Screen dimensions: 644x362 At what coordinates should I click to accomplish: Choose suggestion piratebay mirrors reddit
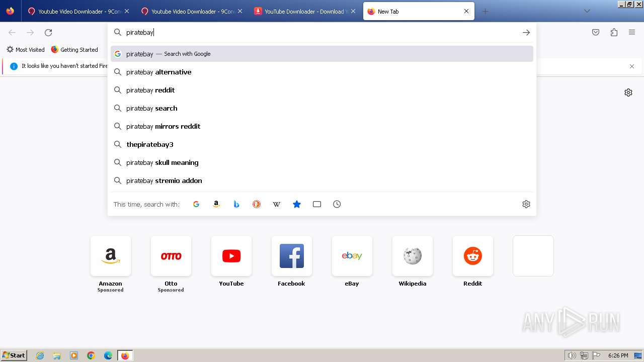(x=322, y=126)
